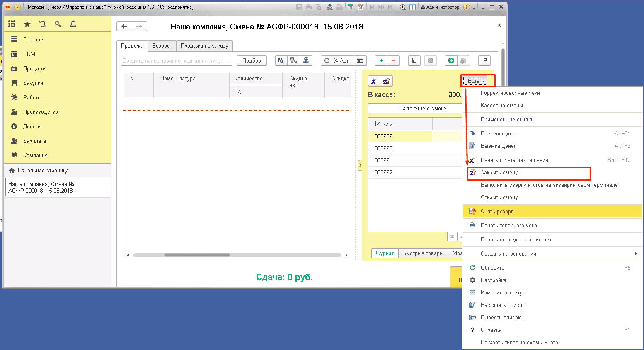The height and width of the screenshot is (350, 644).
Task: Open the history icon beside the star
Action: [x=42, y=24]
